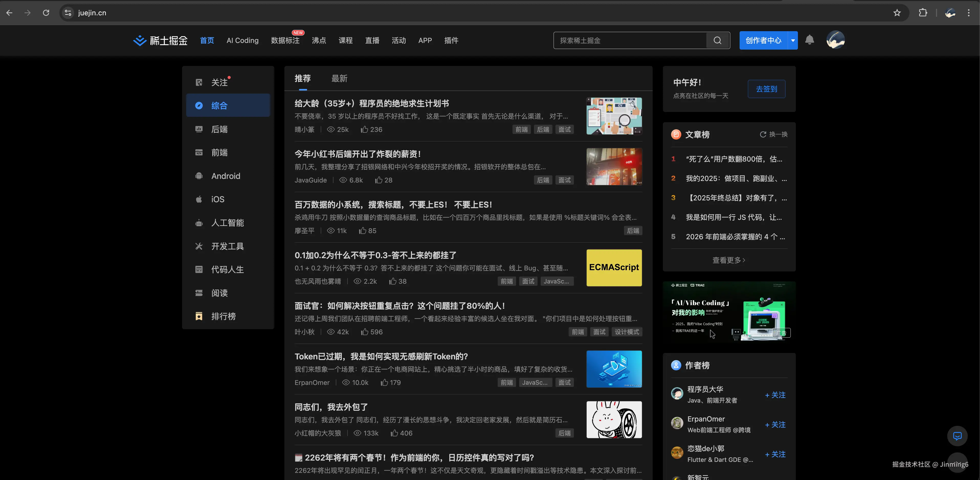The width and height of the screenshot is (980, 480).
Task: Select the Android robot icon in sidebar
Action: (199, 176)
